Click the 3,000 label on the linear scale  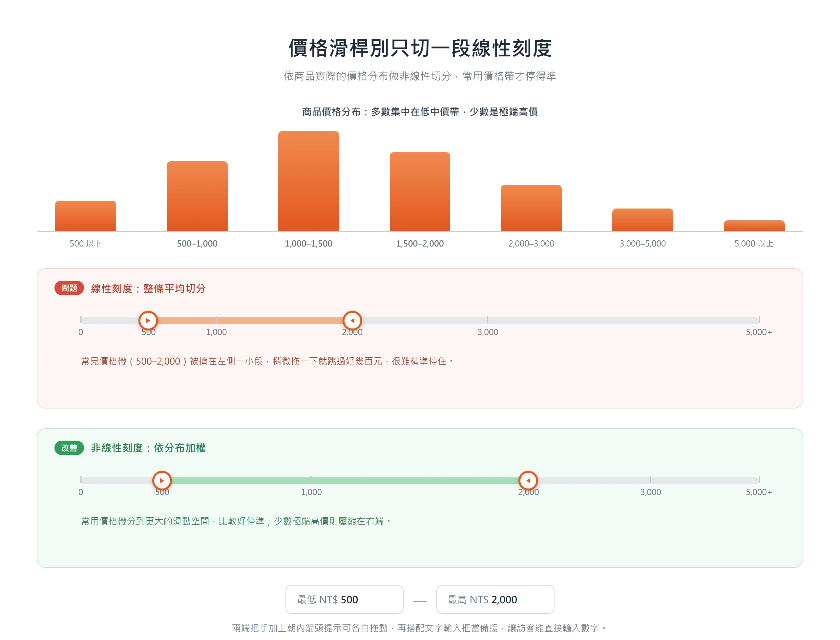[x=488, y=332]
